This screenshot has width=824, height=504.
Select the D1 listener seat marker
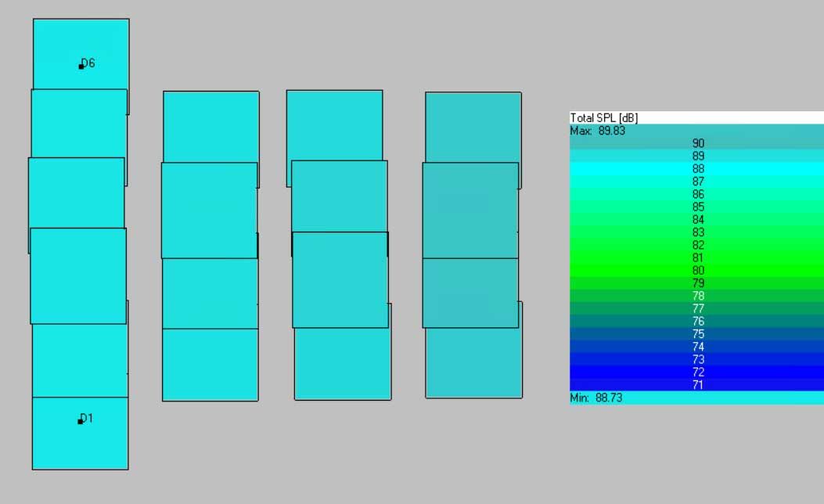(x=81, y=422)
